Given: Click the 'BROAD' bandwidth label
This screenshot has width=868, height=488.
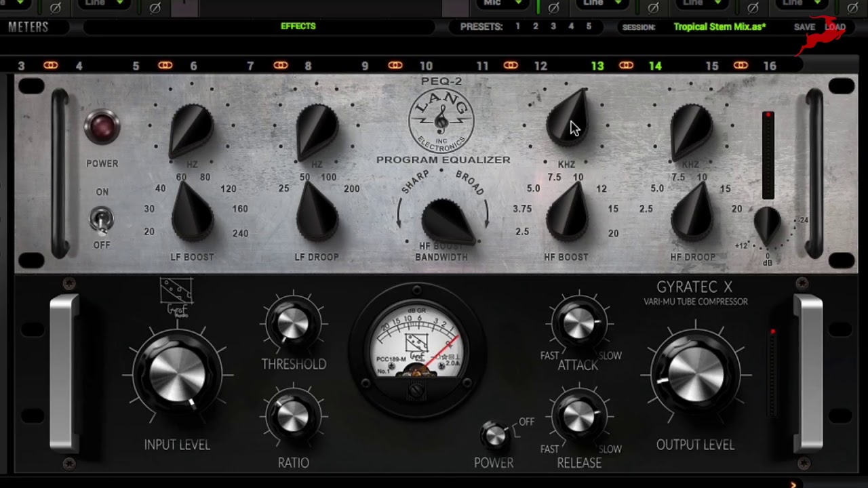Looking at the screenshot, I should pyautogui.click(x=470, y=182).
